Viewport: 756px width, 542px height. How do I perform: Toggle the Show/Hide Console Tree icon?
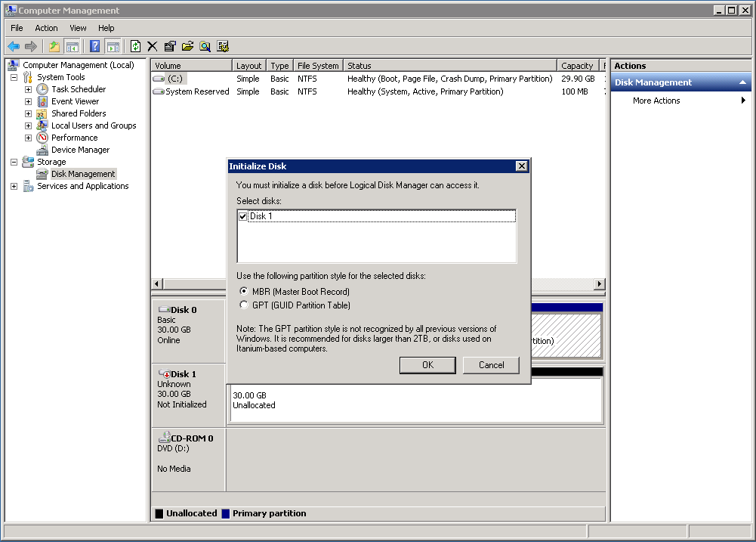pyautogui.click(x=73, y=46)
